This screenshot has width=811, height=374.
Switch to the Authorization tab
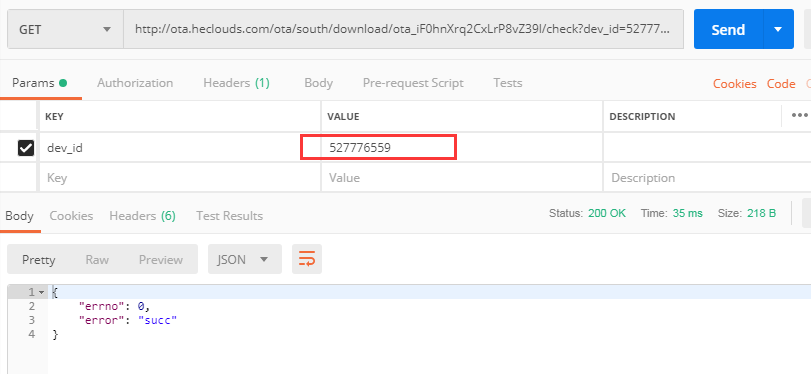pos(135,83)
